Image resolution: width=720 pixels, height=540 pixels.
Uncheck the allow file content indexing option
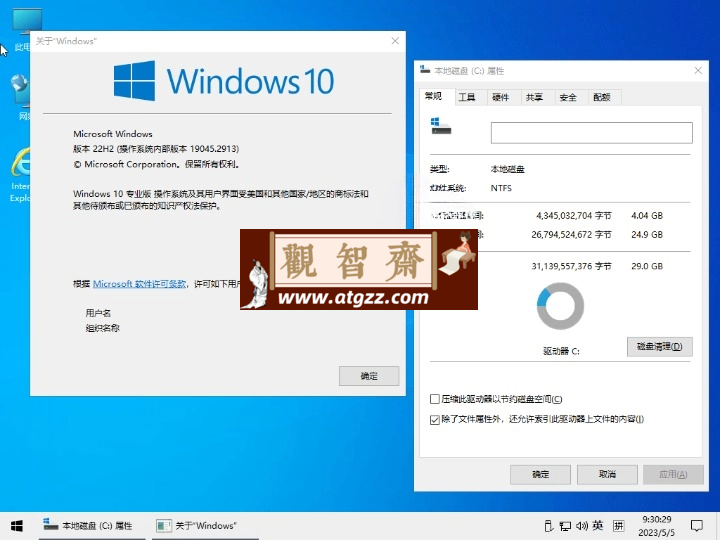coord(434,419)
